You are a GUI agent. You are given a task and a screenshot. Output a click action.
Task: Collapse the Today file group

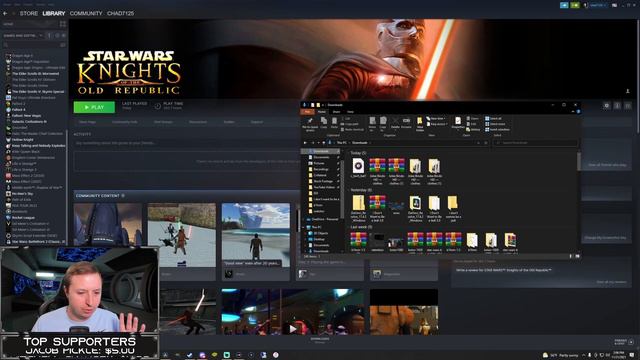(348, 153)
